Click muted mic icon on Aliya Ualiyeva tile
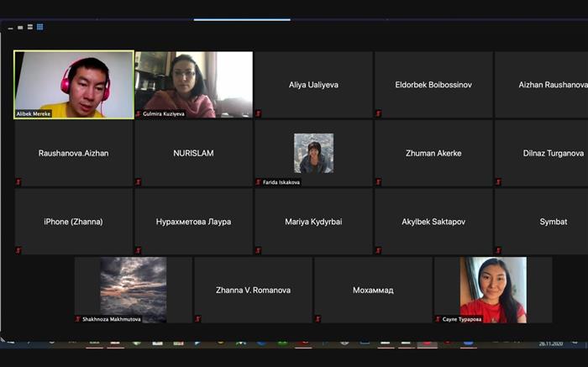This screenshot has height=367, width=588. tap(258, 113)
